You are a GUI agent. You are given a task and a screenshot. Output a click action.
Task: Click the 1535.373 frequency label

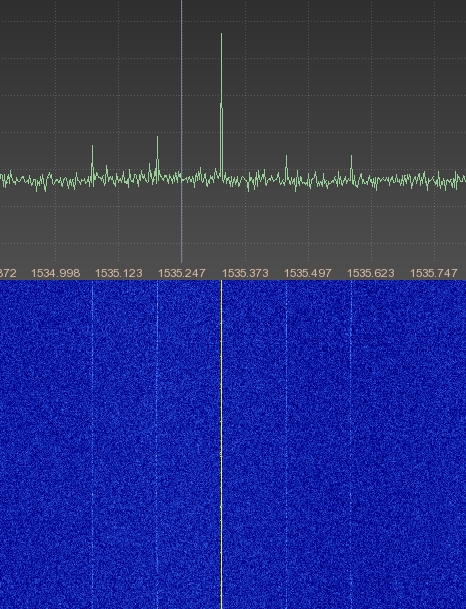coord(245,273)
